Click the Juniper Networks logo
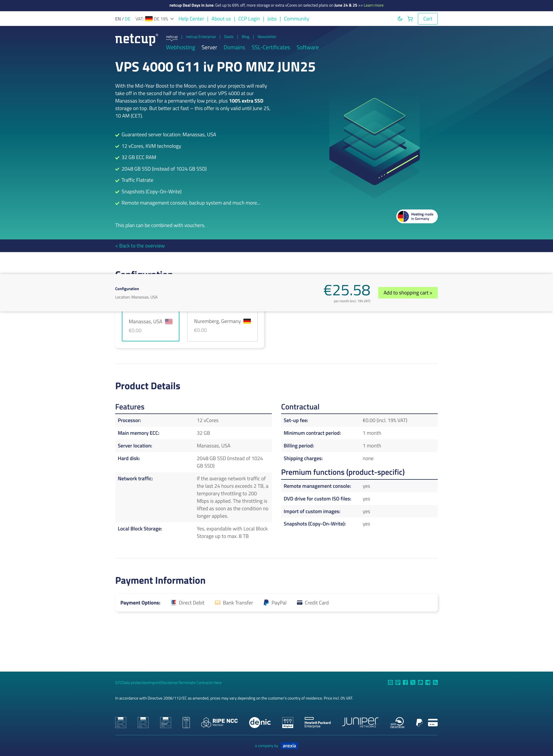 tap(360, 722)
